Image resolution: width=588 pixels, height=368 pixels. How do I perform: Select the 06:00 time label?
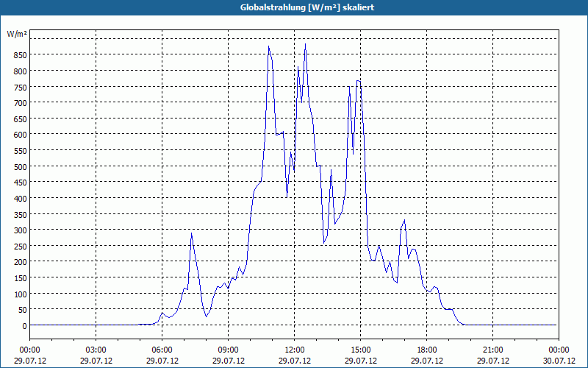pos(162,350)
